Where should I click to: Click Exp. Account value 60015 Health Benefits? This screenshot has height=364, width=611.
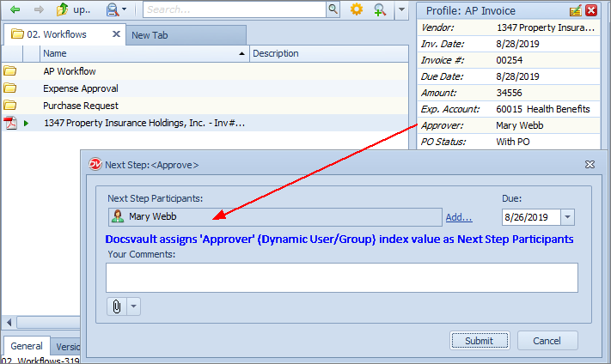[x=543, y=109]
